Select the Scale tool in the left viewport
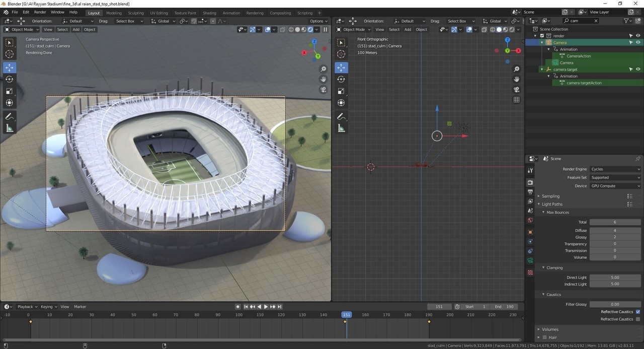 (10, 91)
